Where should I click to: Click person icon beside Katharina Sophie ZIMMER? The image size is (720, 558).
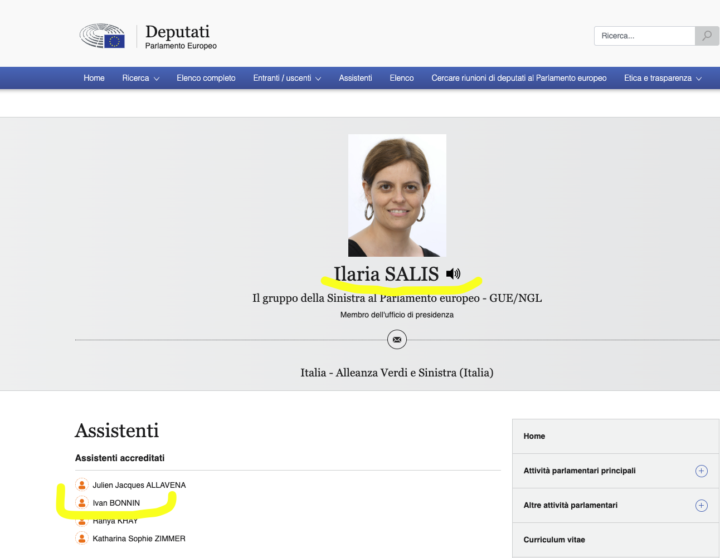point(82,538)
